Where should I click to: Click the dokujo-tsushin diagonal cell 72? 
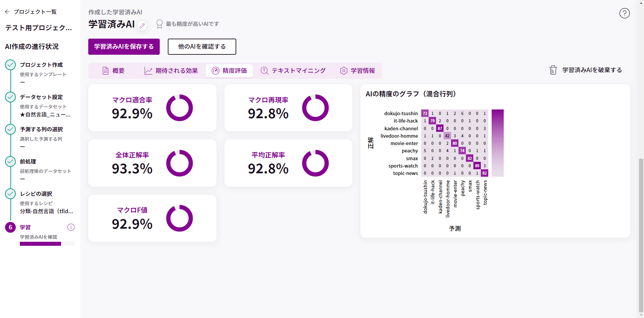425,113
